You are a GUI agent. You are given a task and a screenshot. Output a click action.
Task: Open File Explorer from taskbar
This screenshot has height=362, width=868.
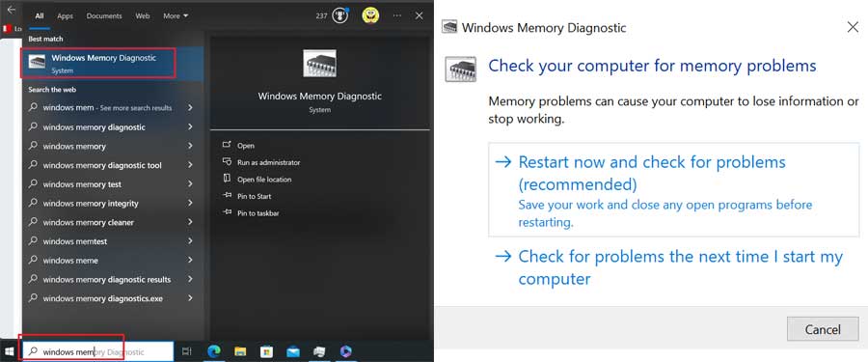[240, 351]
